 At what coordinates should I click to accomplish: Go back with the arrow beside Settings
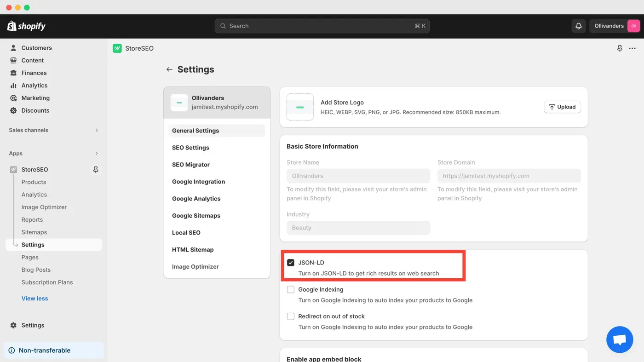point(169,69)
